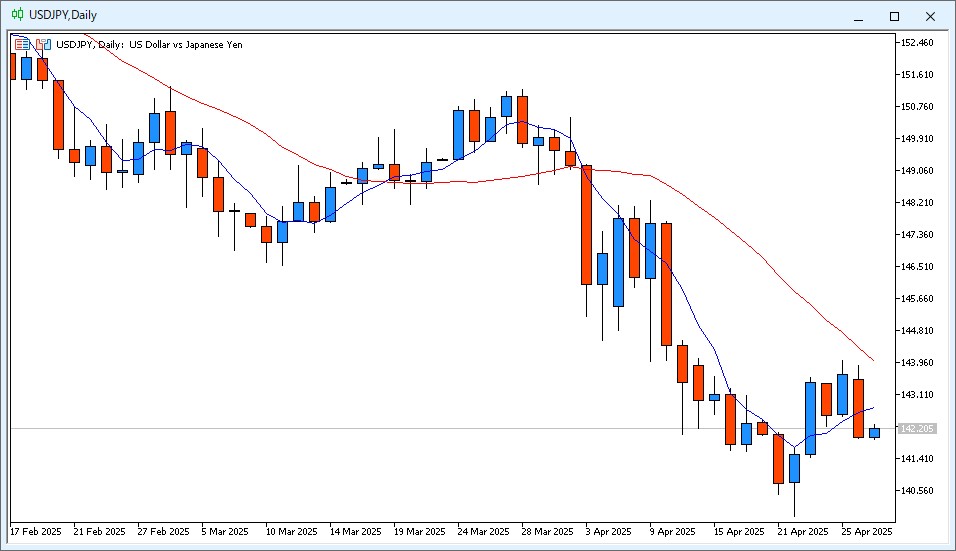Select the 'US Dollar vs Japanese Yen' chart label
The height and width of the screenshot is (551, 956).
(x=186, y=44)
